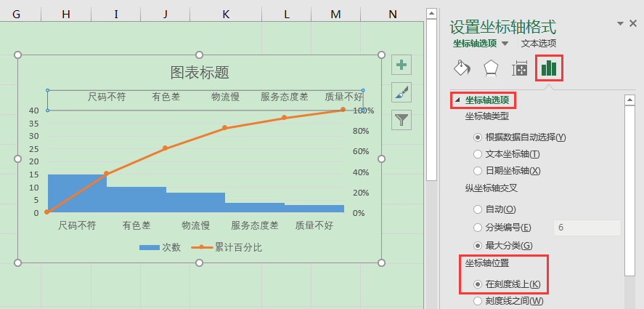Click the bottom axis label 质量不好
The height and width of the screenshot is (309, 644).
click(x=314, y=225)
